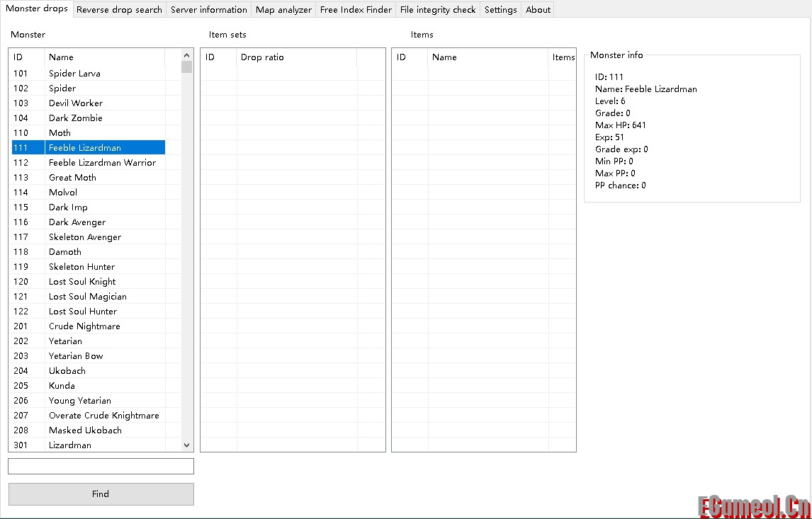Viewport: 812px width, 519px height.
Task: Pick Skeleton Hunter from the monster list
Action: click(x=81, y=267)
